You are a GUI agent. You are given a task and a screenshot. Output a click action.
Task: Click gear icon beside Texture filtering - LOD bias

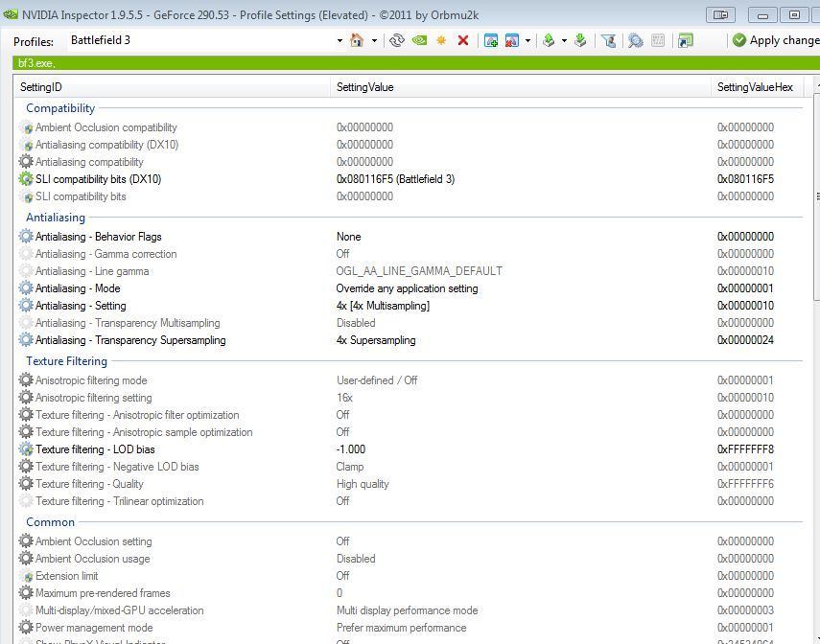pyautogui.click(x=26, y=449)
